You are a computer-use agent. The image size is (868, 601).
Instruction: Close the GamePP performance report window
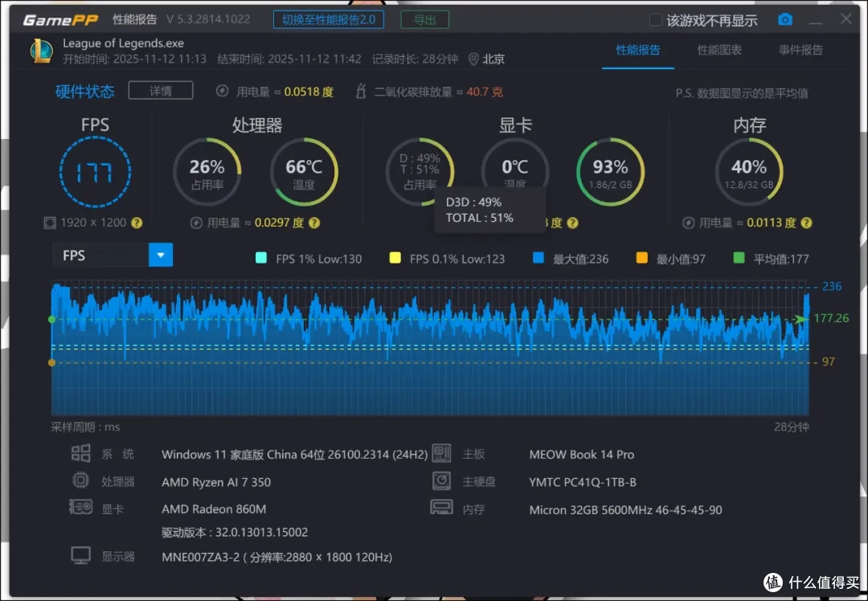(845, 18)
